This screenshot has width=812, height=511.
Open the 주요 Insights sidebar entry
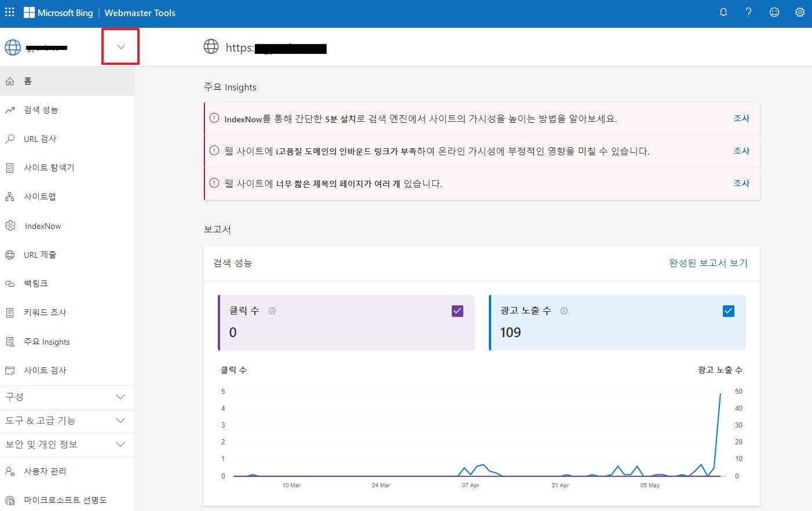pos(46,341)
